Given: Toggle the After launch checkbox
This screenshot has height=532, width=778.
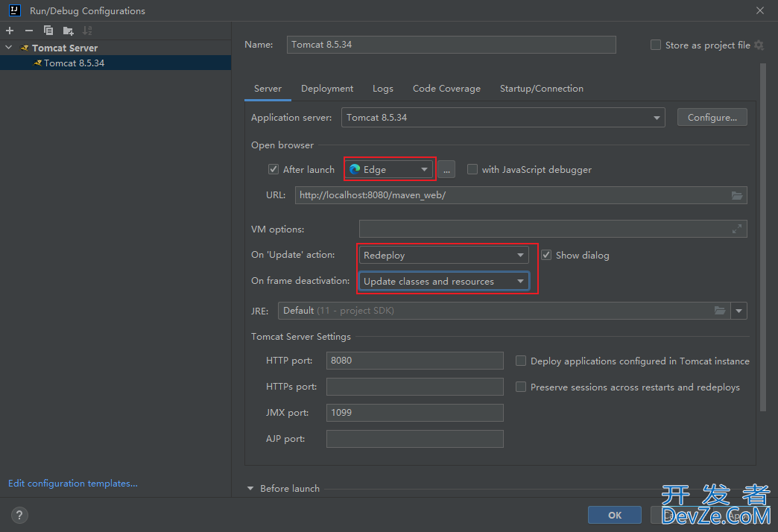Looking at the screenshot, I should (x=273, y=170).
